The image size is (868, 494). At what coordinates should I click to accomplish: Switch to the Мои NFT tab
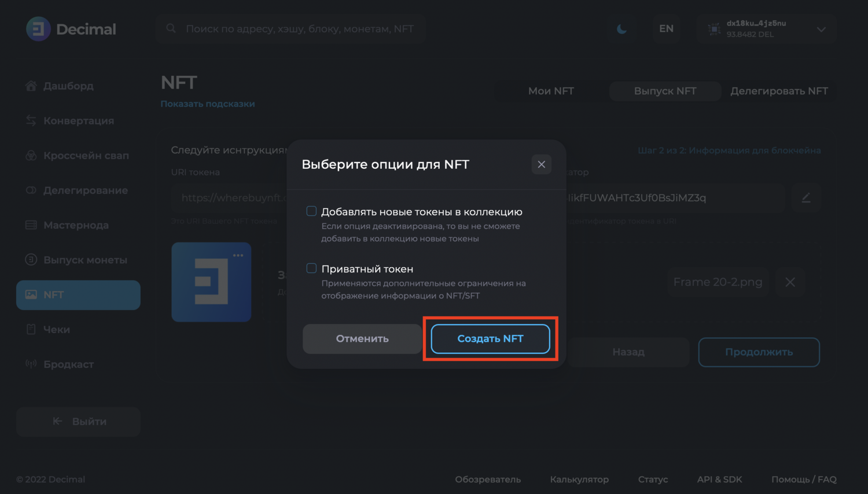coord(551,91)
